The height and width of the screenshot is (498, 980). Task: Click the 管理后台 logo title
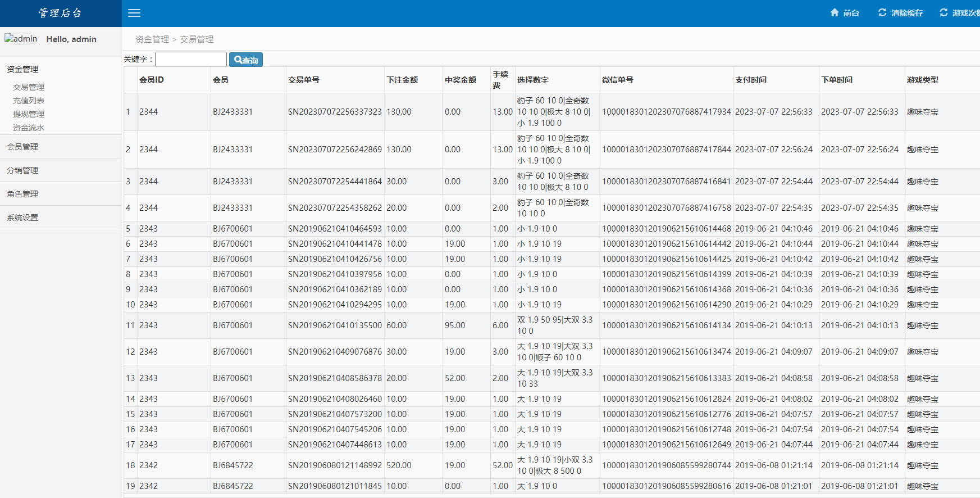tap(61, 13)
